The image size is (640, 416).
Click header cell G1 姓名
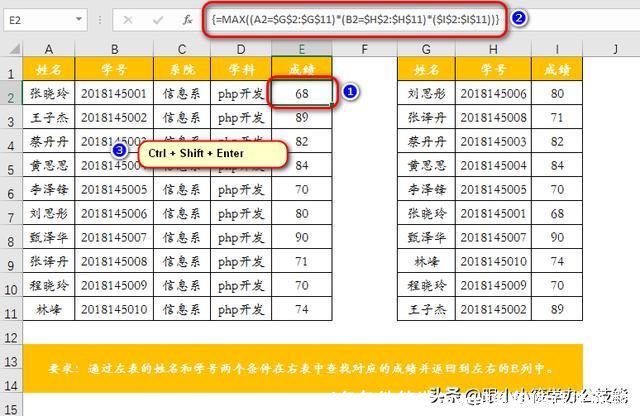426,69
